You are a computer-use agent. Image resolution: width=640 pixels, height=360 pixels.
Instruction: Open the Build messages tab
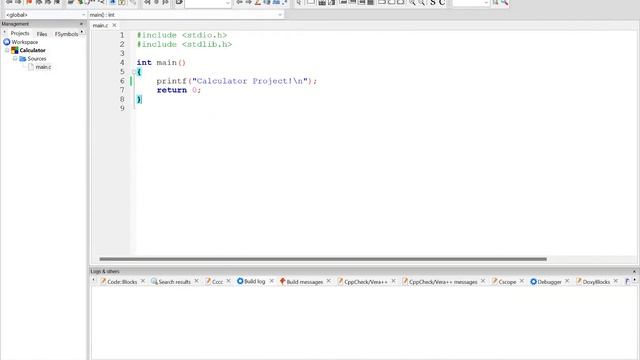point(304,282)
